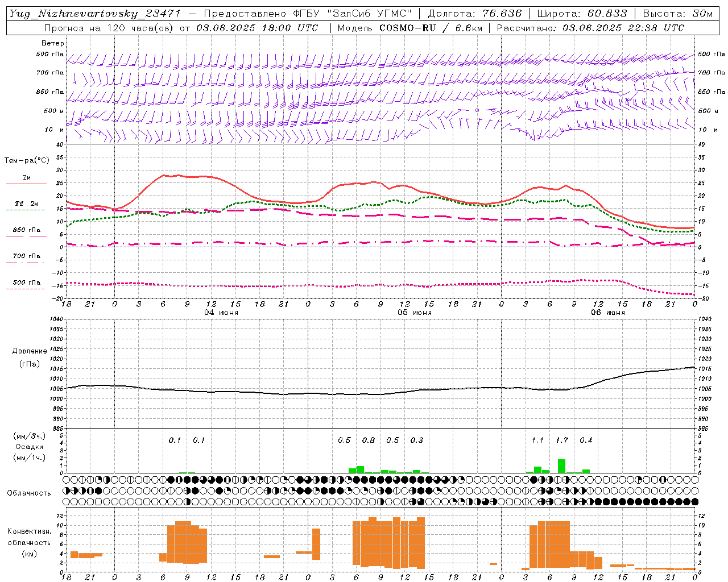Image resolution: width=728 pixels, height=582 pixels.
Task: Click the '(мм/3ч.)' precipitation unit label
Action: 30,436
